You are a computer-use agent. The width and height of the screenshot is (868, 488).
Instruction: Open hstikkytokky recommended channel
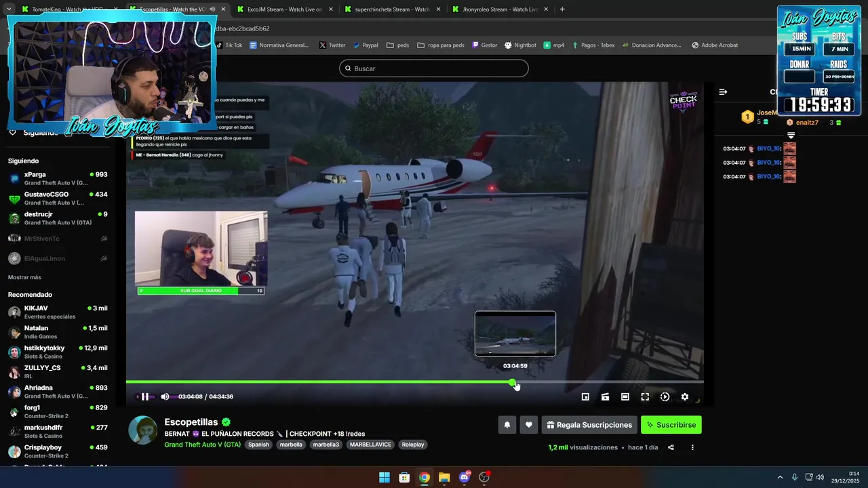58,352
